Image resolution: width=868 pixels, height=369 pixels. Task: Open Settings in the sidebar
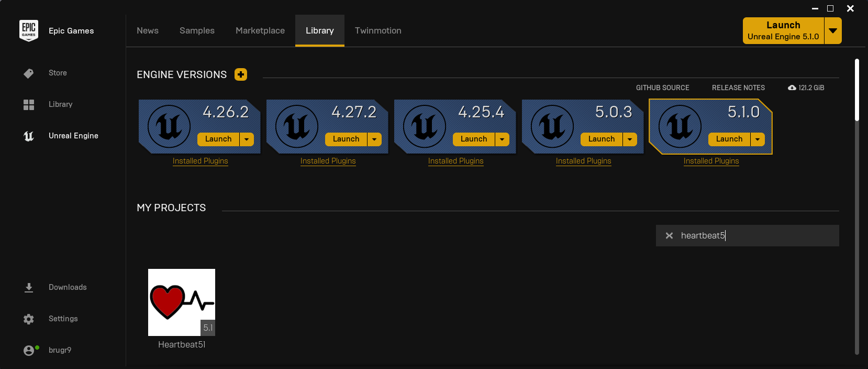click(63, 319)
